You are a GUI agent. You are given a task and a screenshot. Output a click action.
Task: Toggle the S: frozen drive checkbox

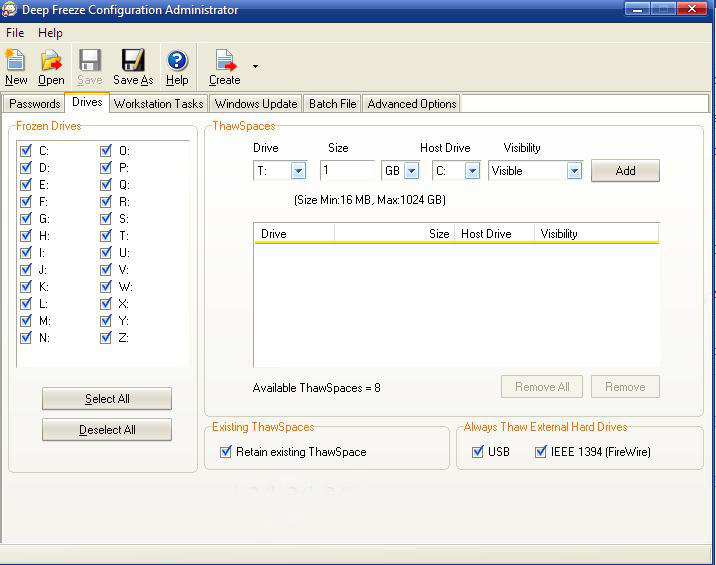tap(106, 218)
